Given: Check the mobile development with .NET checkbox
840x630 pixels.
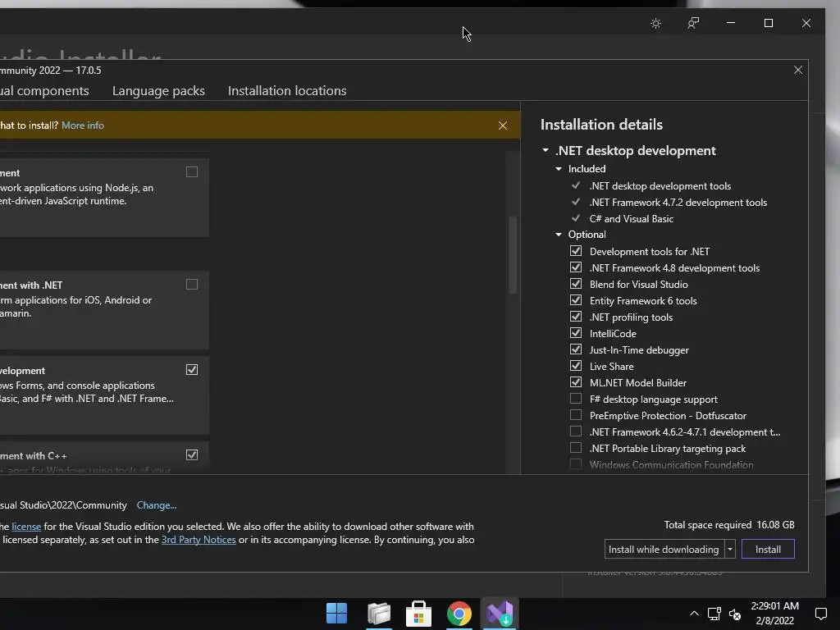Looking at the screenshot, I should (x=192, y=285).
